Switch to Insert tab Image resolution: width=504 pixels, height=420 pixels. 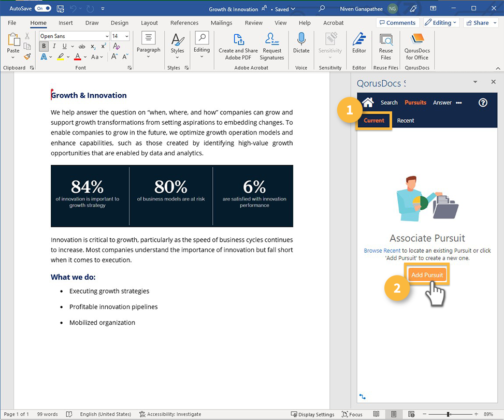66,23
